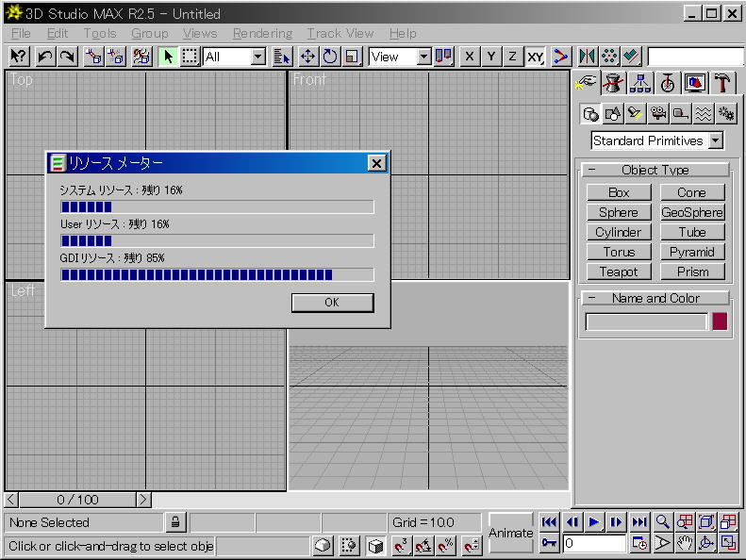The width and height of the screenshot is (746, 560).
Task: Click Use Pivot Point Center icon
Action: [x=444, y=57]
